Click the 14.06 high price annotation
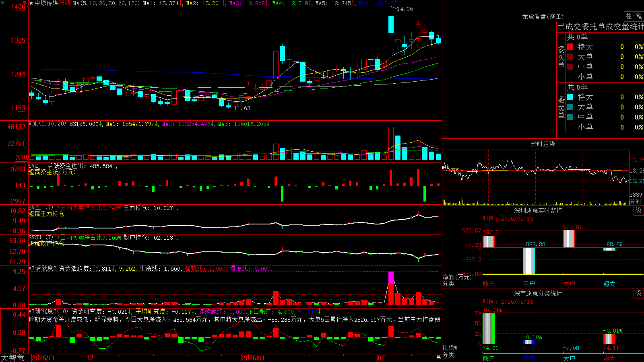644x362 pixels. (x=405, y=9)
